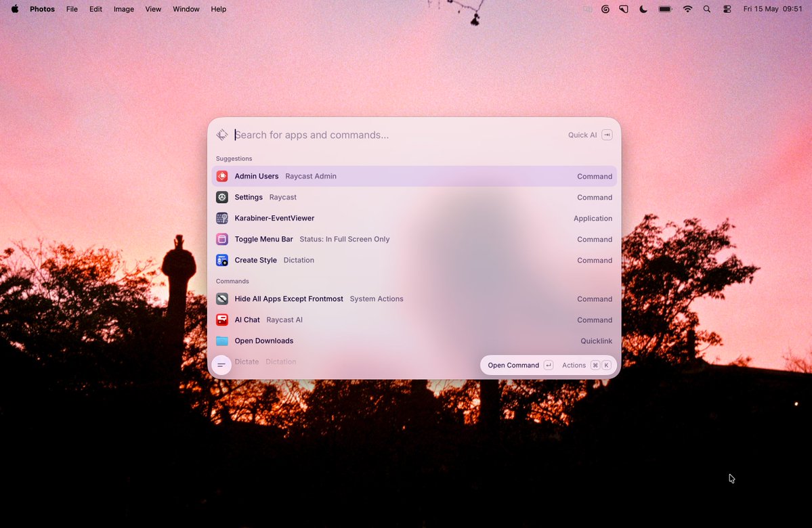812x528 pixels.
Task: Click the Return key hint icon
Action: coord(549,365)
